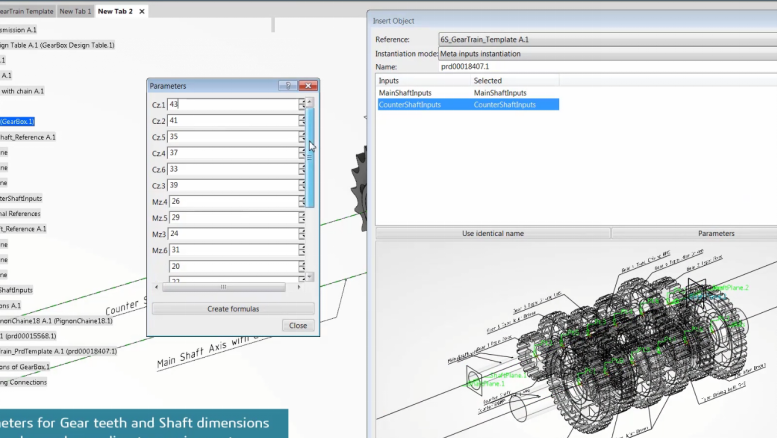This screenshot has width=778, height=438.
Task: Select the PignonChaine18.1 tree node
Action: [57, 321]
